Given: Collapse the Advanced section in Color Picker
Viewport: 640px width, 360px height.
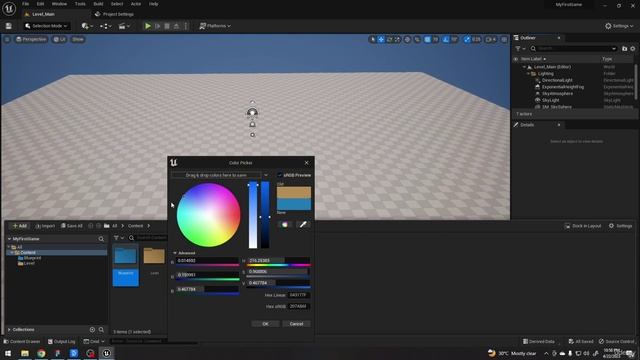Looking at the screenshot, I should coord(175,253).
